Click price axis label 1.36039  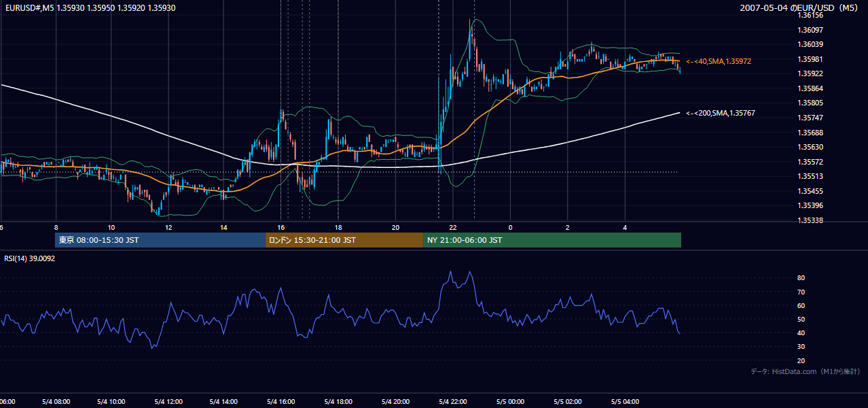point(810,44)
